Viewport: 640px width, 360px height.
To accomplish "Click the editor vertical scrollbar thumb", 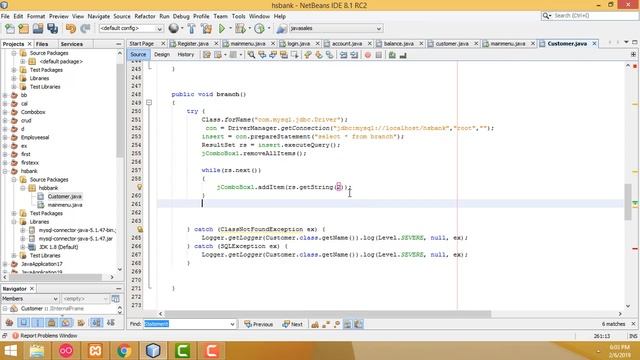I will (x=628, y=202).
